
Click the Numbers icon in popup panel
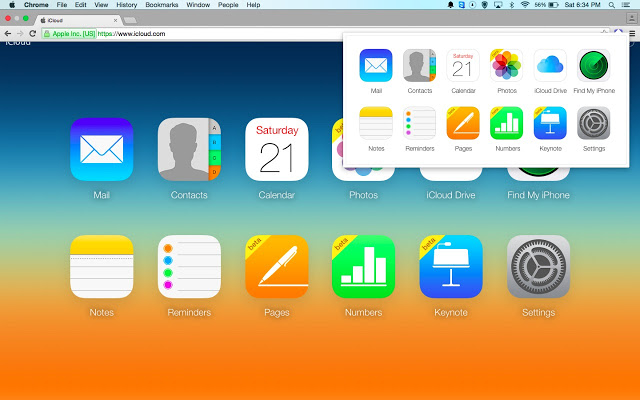507,123
